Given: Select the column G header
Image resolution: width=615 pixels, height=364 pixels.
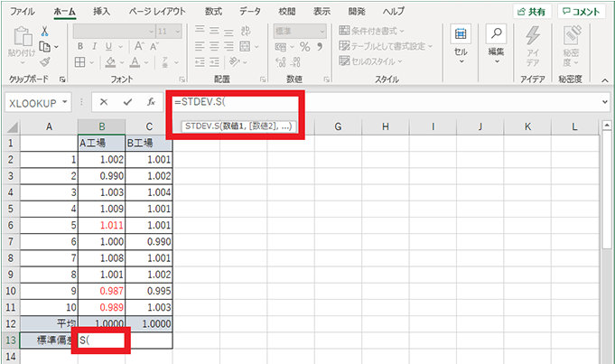Looking at the screenshot, I should click(x=338, y=126).
